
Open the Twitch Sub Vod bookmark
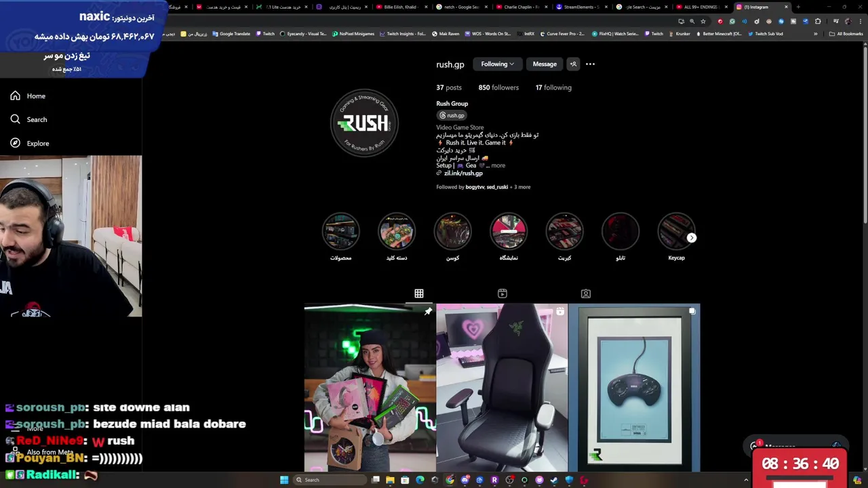point(766,34)
